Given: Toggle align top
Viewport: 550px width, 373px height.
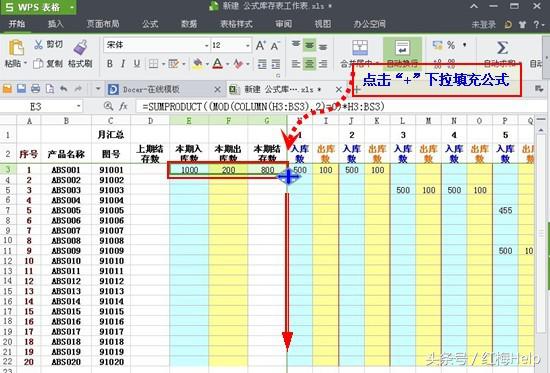Looking at the screenshot, I should (x=296, y=45).
